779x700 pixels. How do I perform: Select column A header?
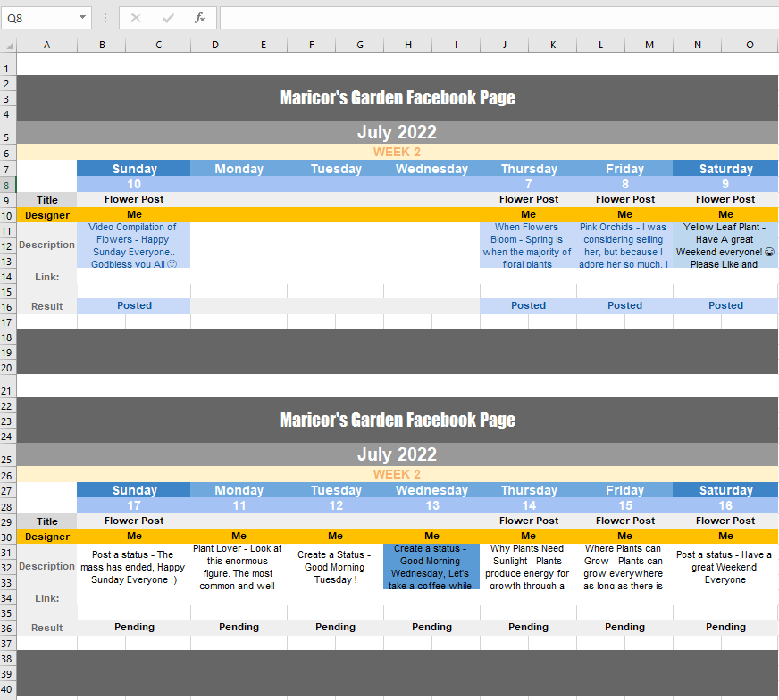(46, 46)
